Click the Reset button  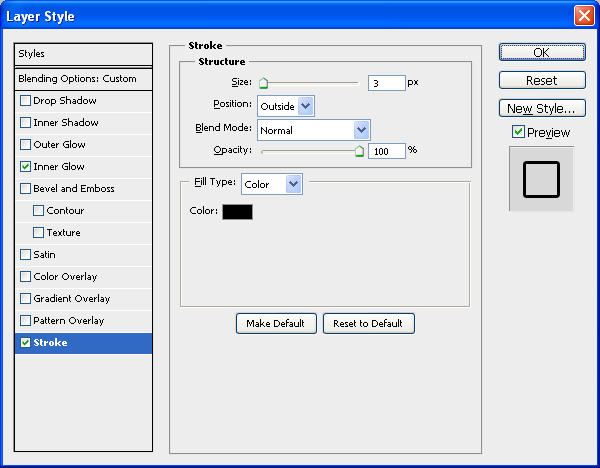[542, 80]
